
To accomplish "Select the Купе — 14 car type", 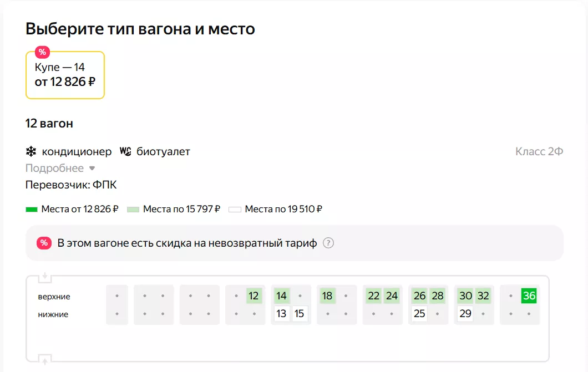I will [65, 75].
